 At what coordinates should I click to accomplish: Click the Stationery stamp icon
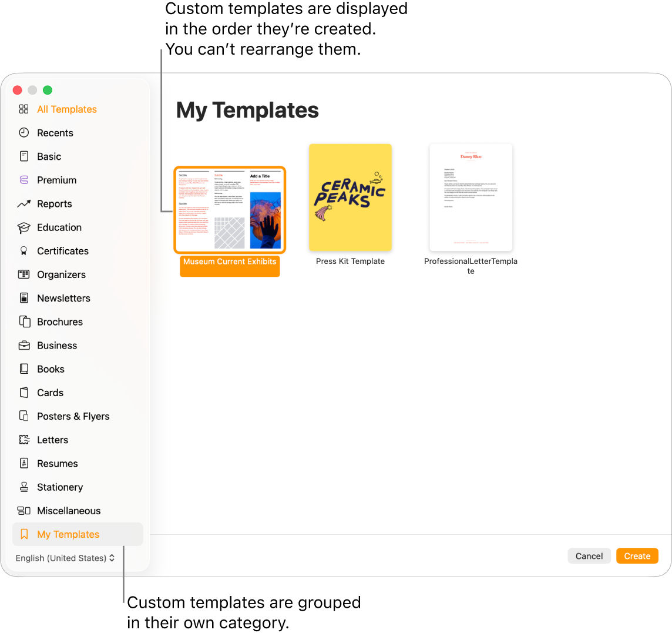pos(23,487)
